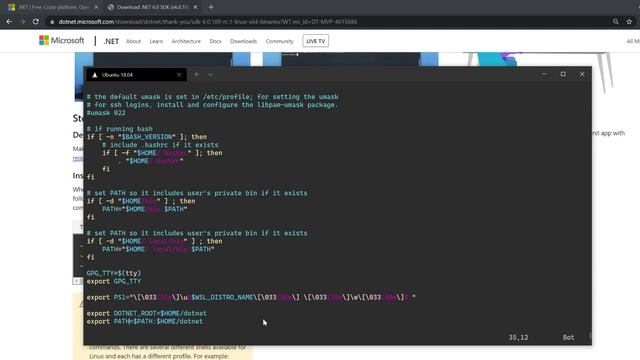Click the LIVE TV button

[x=316, y=41]
